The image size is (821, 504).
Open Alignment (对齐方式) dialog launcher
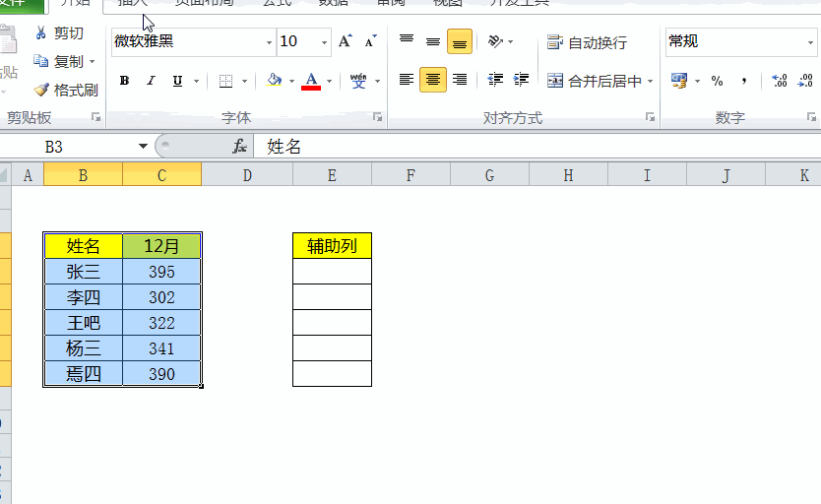click(650, 117)
